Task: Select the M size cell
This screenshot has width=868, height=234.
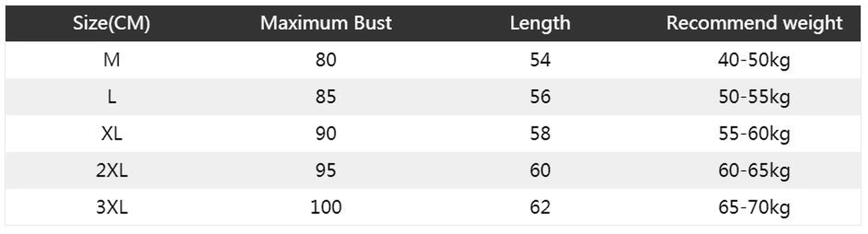Action: (x=112, y=60)
